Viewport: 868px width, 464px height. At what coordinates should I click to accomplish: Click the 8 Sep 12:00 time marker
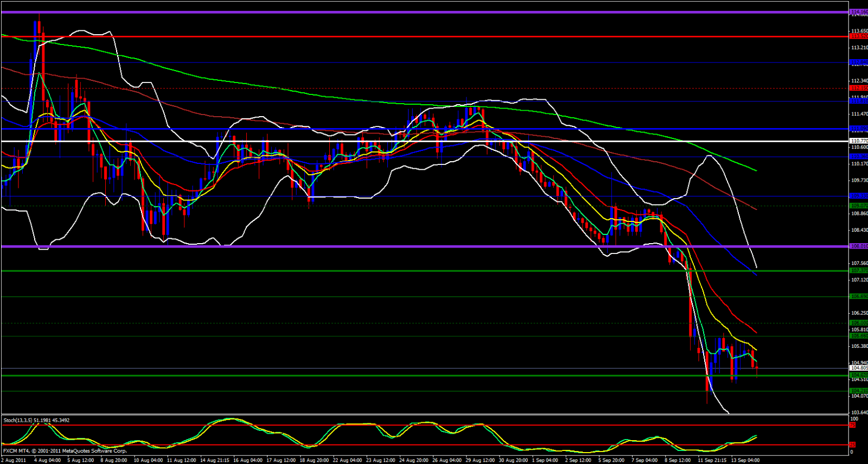click(678, 460)
